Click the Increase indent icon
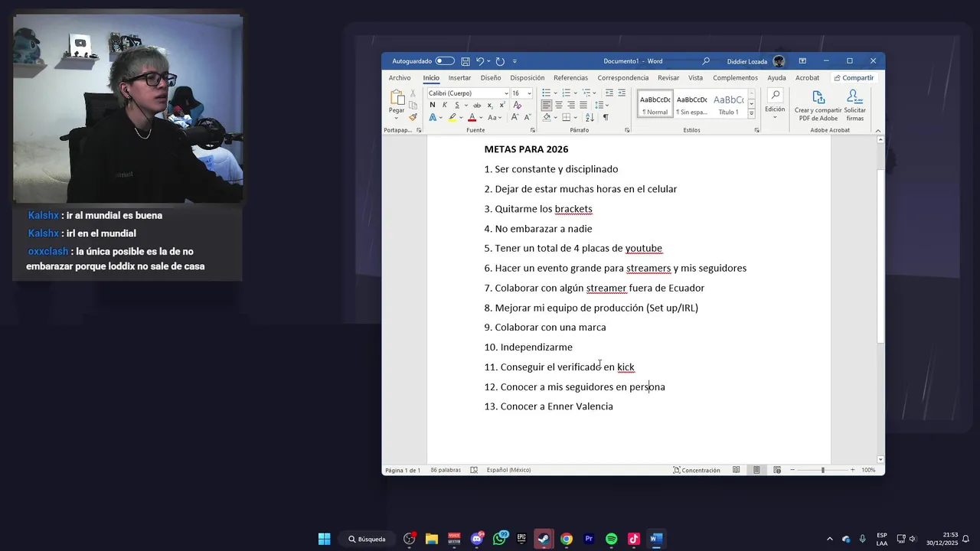 point(622,93)
